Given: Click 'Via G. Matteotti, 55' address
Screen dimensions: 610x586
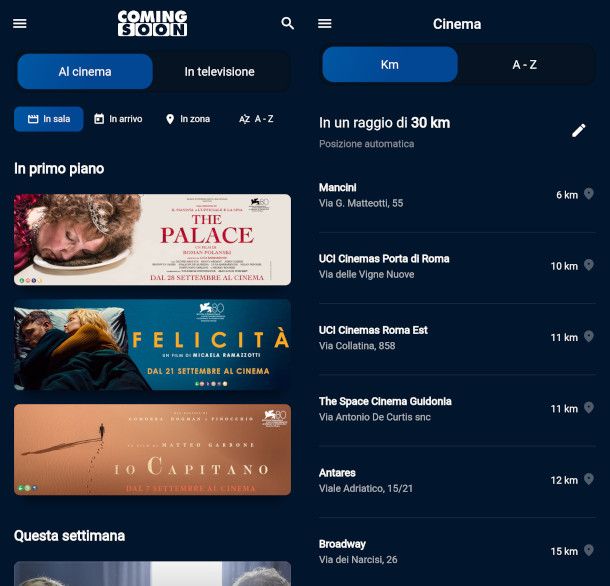Looking at the screenshot, I should [361, 203].
